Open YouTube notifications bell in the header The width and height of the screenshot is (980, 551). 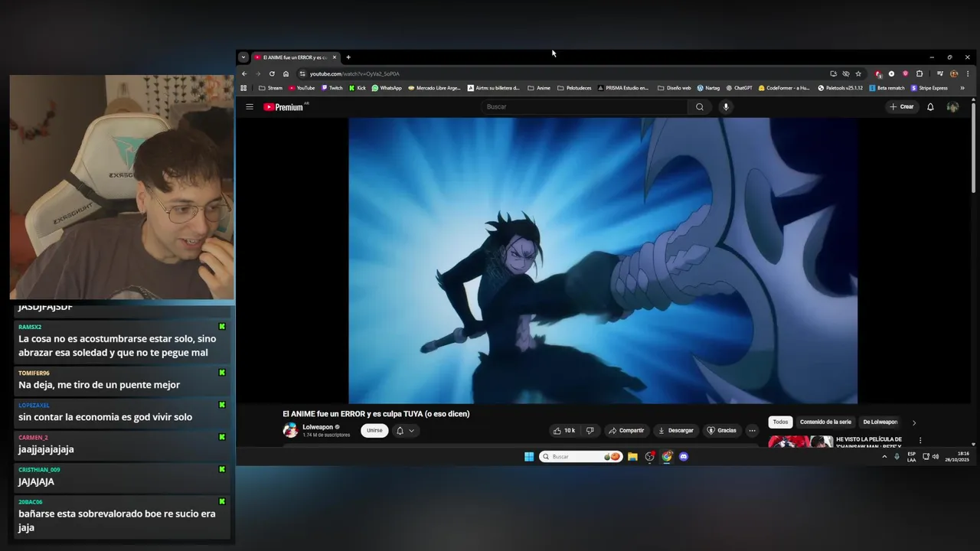pos(930,107)
